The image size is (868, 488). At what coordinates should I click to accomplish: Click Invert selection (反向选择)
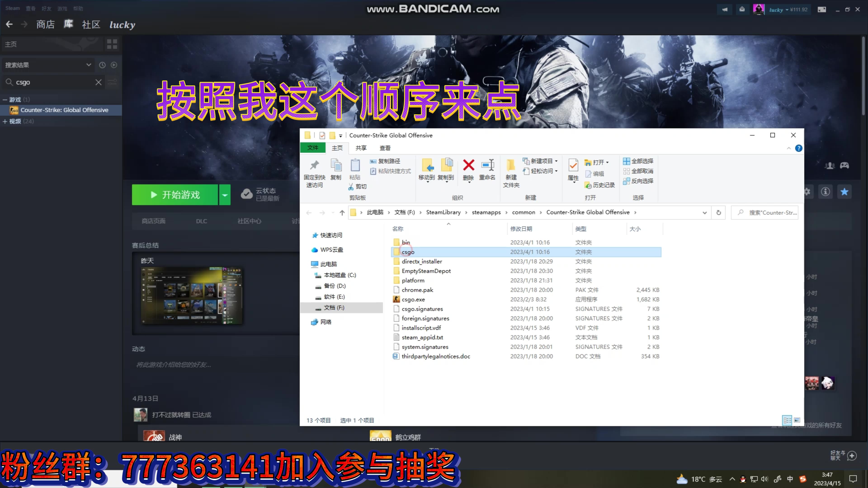tap(638, 181)
